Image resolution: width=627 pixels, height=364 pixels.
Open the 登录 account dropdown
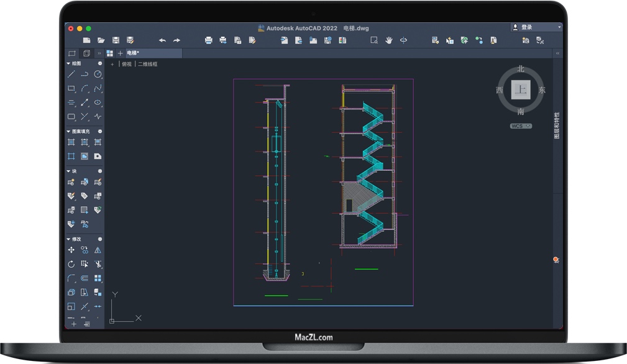point(536,27)
